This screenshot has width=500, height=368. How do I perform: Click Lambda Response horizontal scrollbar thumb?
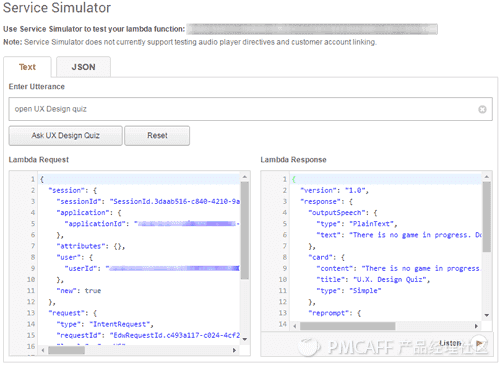[348, 326]
